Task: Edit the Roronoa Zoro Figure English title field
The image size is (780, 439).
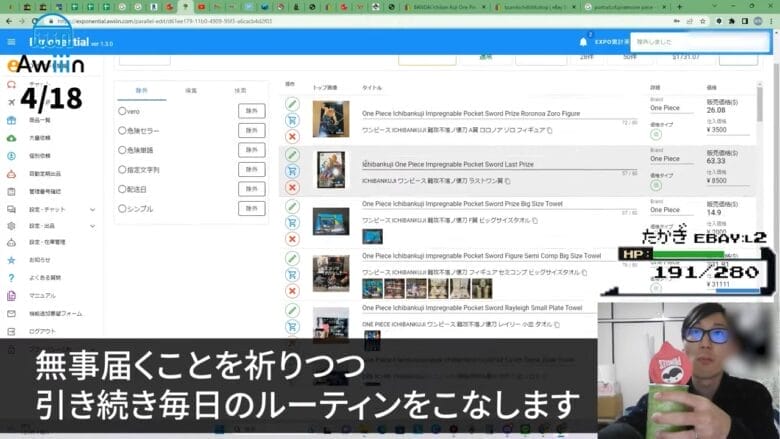Action: pos(499,113)
